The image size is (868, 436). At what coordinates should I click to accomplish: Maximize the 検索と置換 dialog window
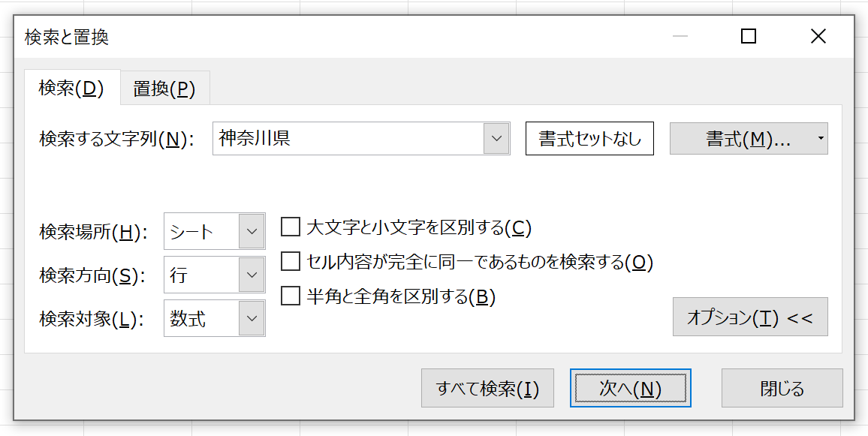749,37
